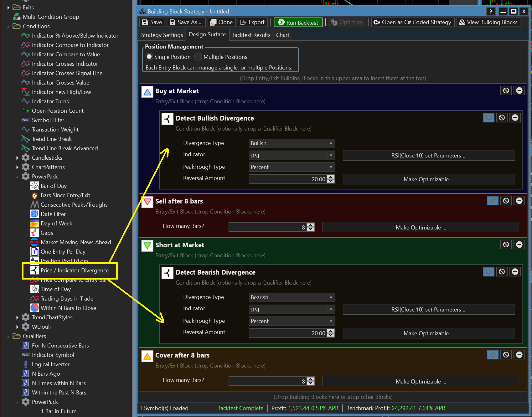Screen dimensions: 532x417
Task: Click the Sell after 8 bars icon
Action: tap(147, 202)
